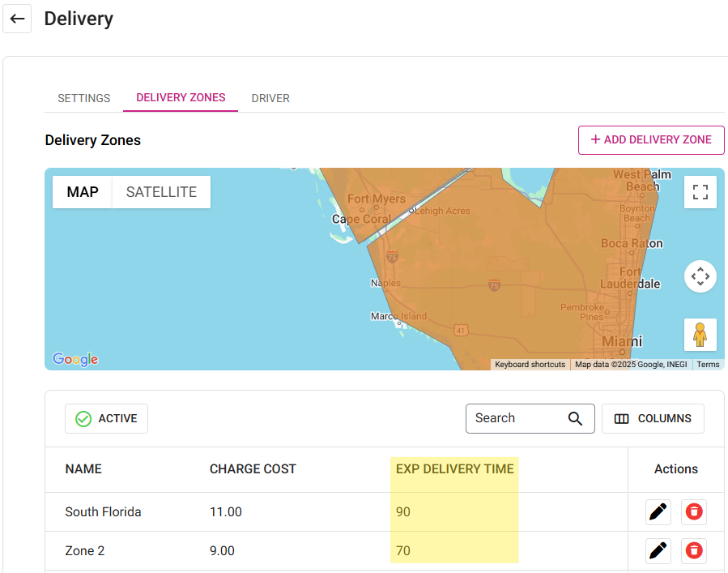Click the map camera pan control
Viewport: 728px width, 573px height.
click(700, 276)
